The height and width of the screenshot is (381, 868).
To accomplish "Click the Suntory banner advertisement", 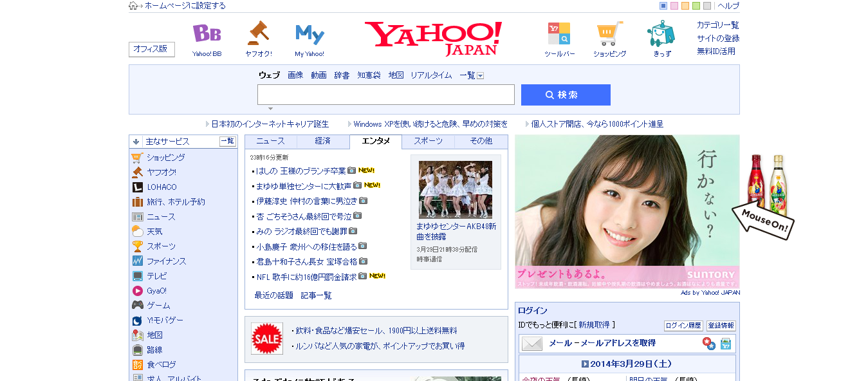I will pyautogui.click(x=627, y=212).
